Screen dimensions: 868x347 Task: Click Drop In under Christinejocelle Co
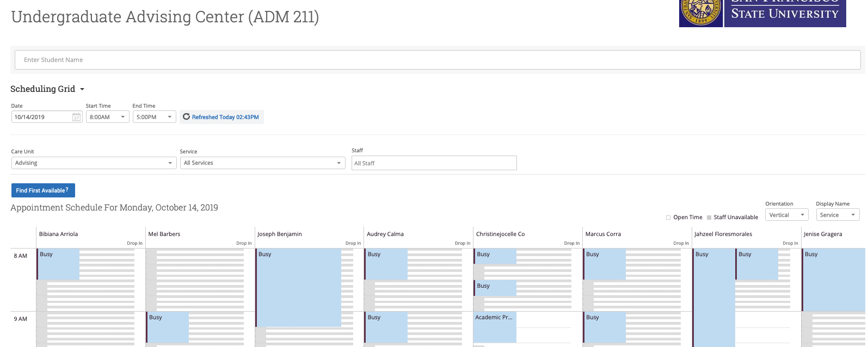572,243
